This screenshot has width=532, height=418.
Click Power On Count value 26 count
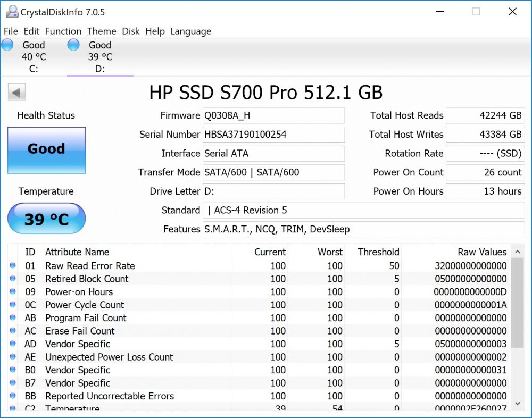pos(485,172)
